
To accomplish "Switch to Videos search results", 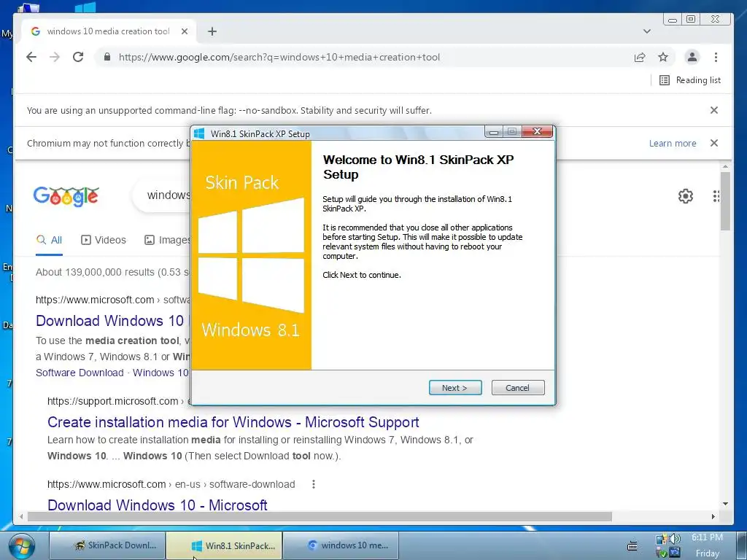I will tap(104, 240).
